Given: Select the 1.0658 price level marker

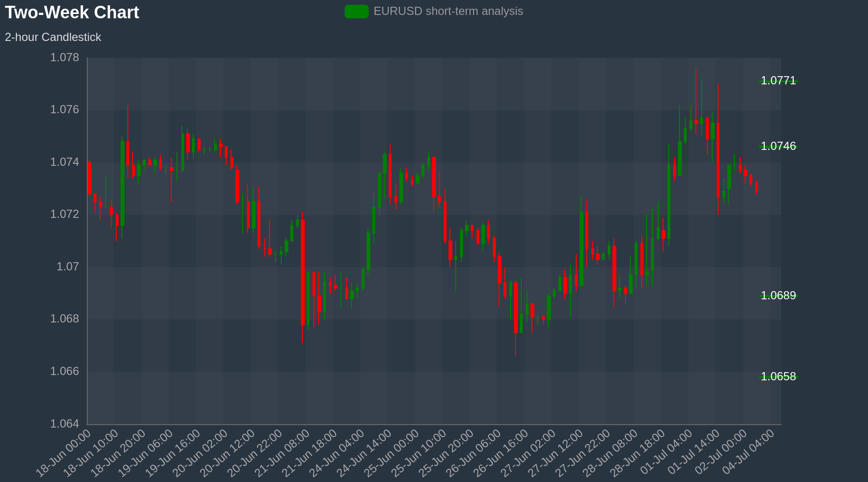Looking at the screenshot, I should click(778, 376).
